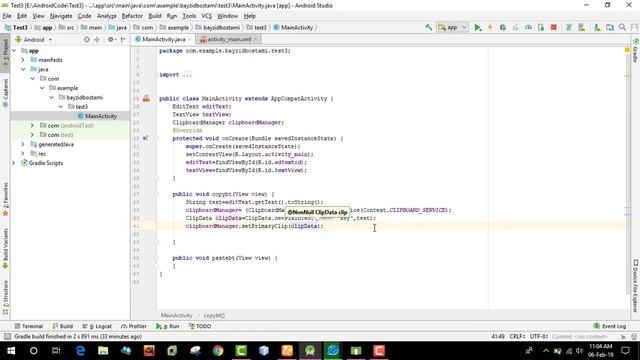Image resolution: width=640 pixels, height=360 pixels.
Task: Click copybt in the editor breadcrumb
Action: click(x=214, y=316)
